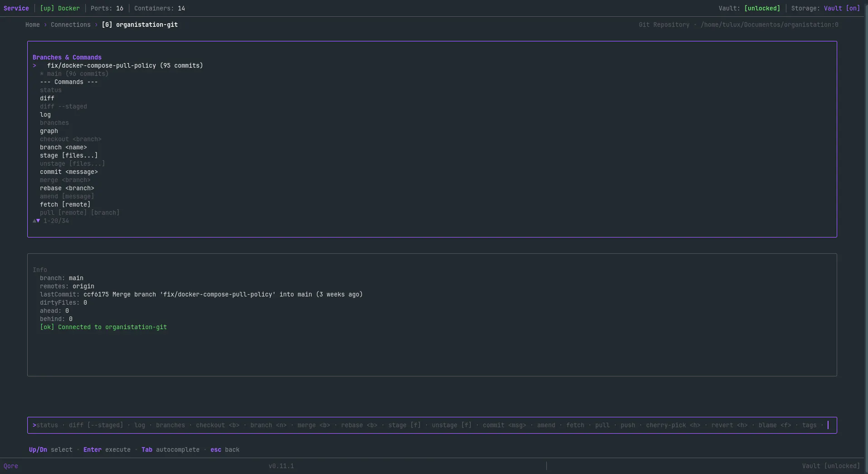Select the amend [message] command

click(x=67, y=196)
